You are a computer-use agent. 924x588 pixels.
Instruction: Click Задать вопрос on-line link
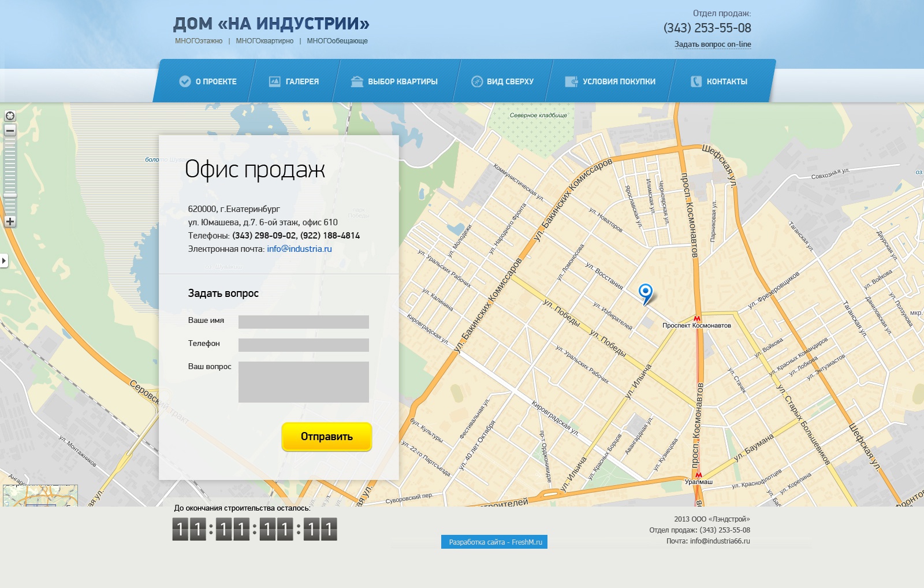(x=713, y=44)
